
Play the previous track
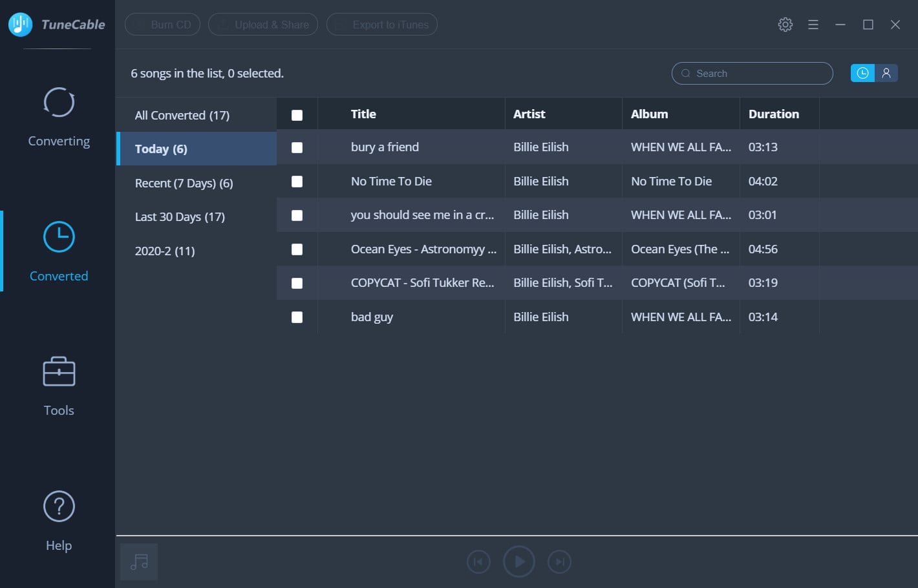(x=478, y=562)
